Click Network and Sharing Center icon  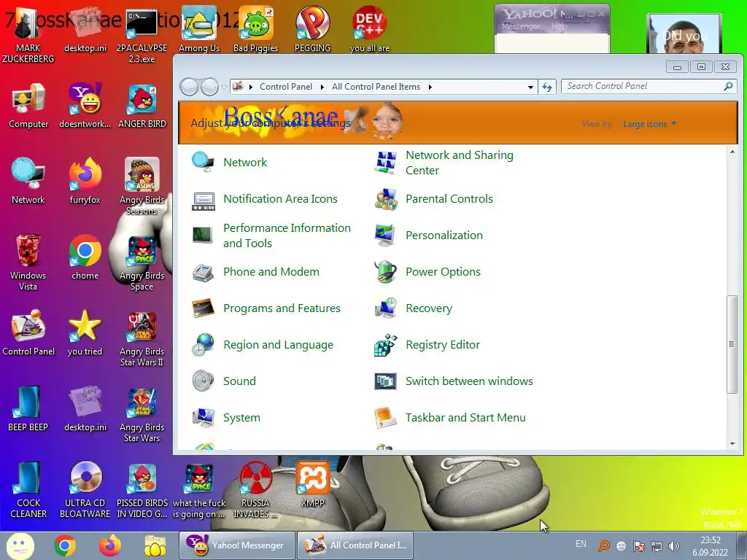(385, 163)
